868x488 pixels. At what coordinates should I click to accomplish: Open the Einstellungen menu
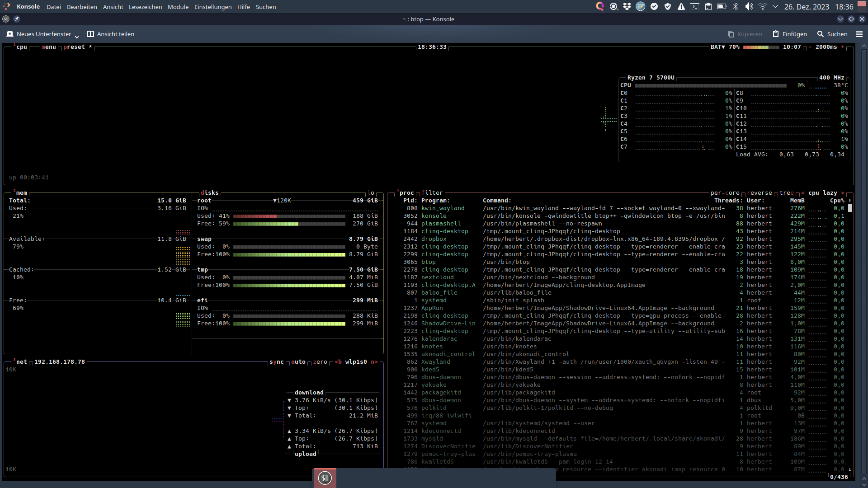213,7
